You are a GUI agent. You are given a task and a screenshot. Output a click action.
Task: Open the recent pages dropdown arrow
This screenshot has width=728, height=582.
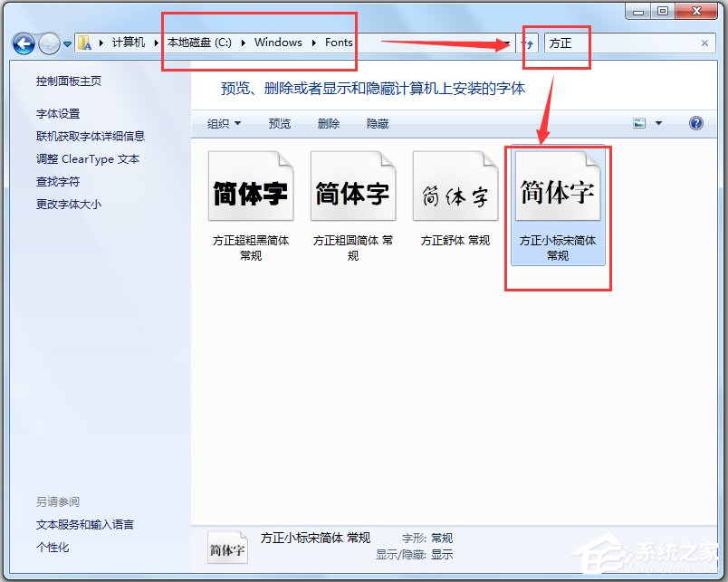pos(67,44)
